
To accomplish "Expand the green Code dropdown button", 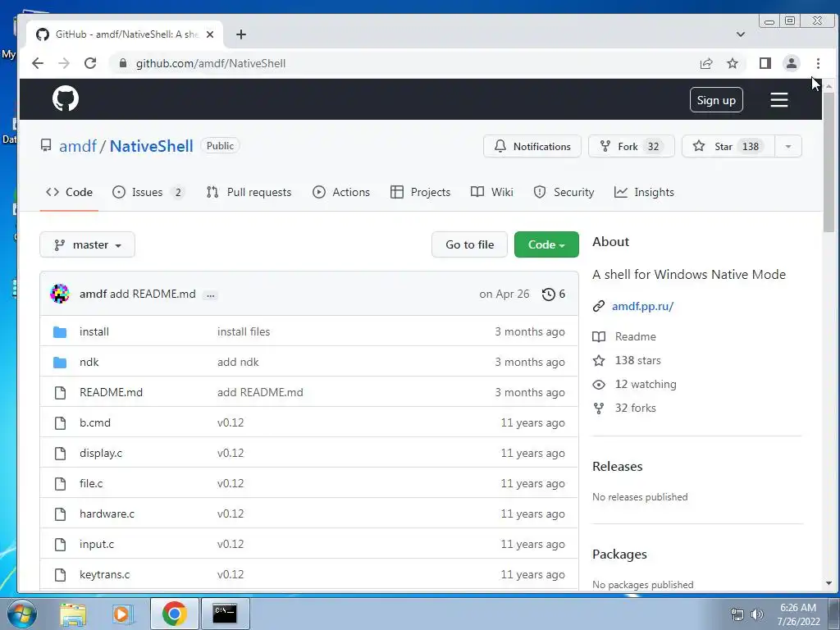I will (x=546, y=244).
